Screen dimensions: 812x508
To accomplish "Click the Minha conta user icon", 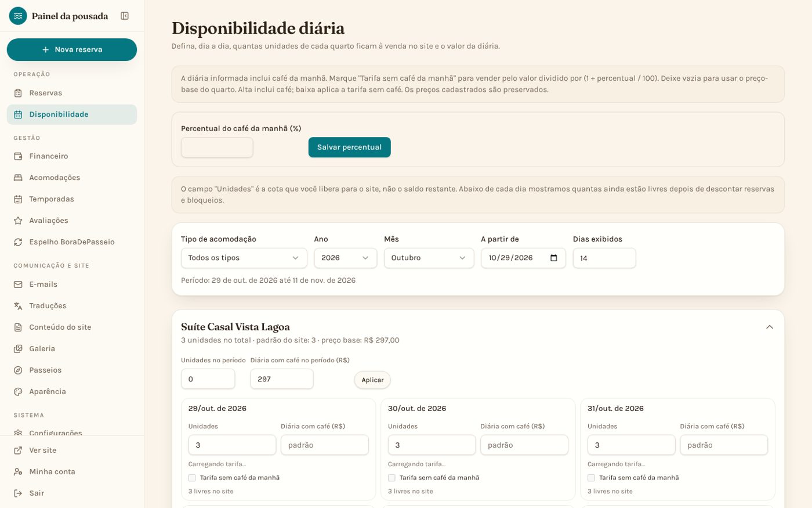I will (x=18, y=472).
